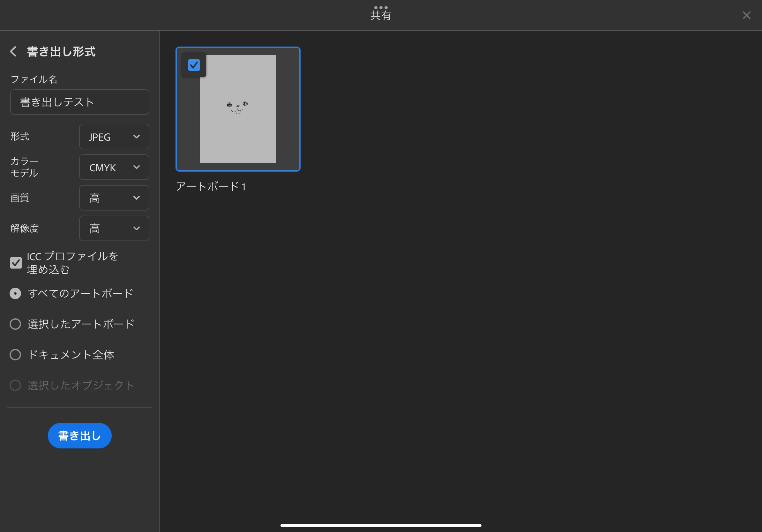Go back using the left chevron arrow
The width and height of the screenshot is (762, 532).
[x=13, y=51]
